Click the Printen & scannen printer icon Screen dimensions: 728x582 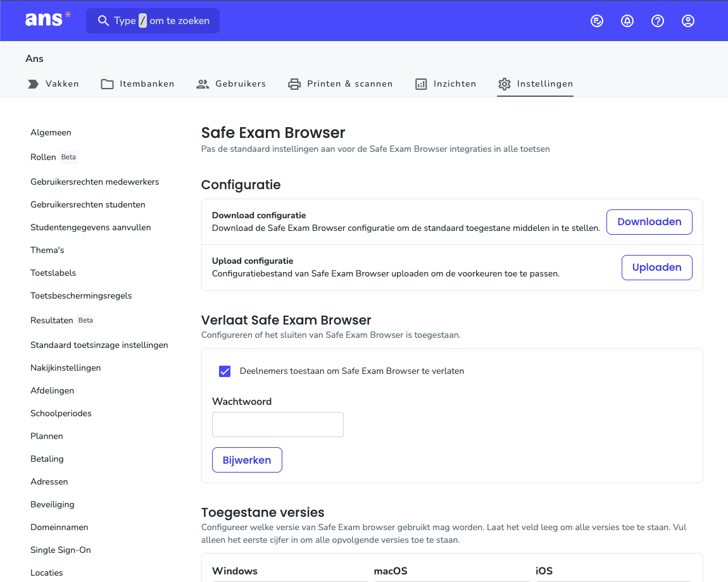pyautogui.click(x=294, y=84)
